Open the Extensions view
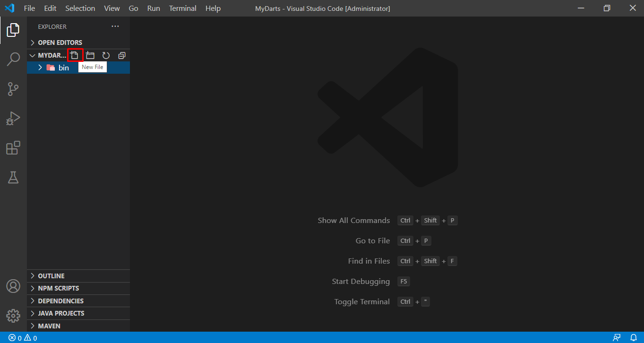Image resolution: width=644 pixels, height=343 pixels. point(13,148)
